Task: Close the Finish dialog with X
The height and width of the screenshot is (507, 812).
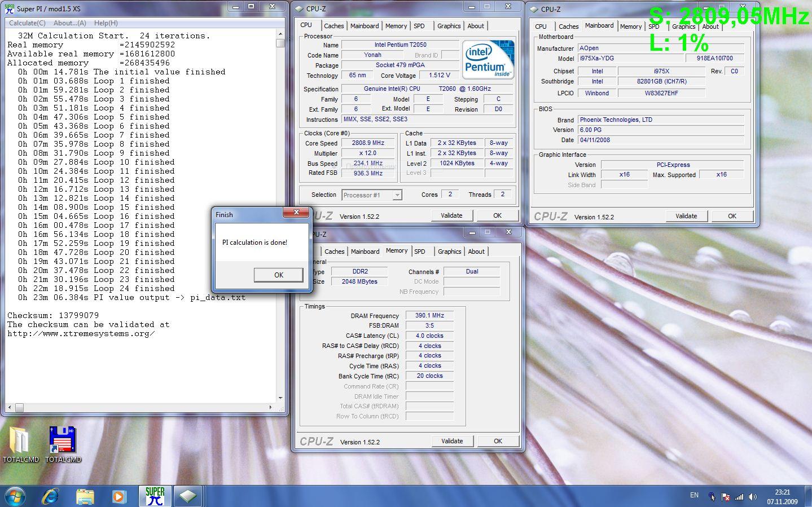Action: coord(296,213)
